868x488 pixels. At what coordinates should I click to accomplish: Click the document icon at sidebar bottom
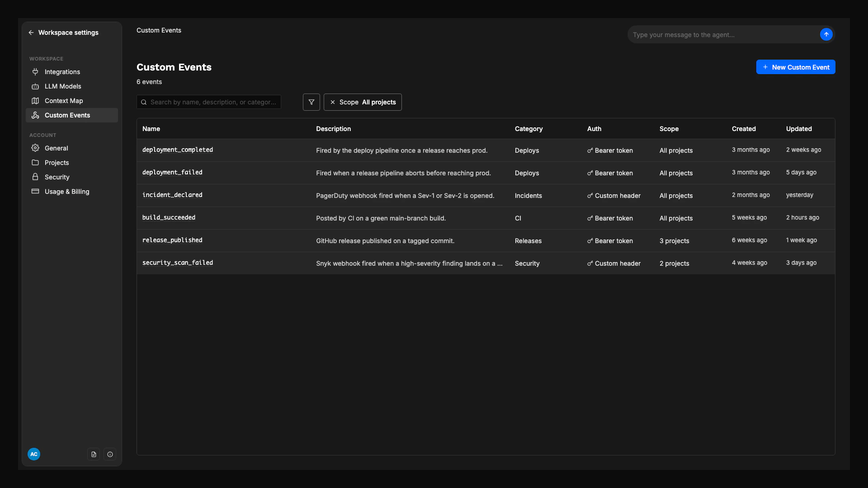tap(94, 454)
